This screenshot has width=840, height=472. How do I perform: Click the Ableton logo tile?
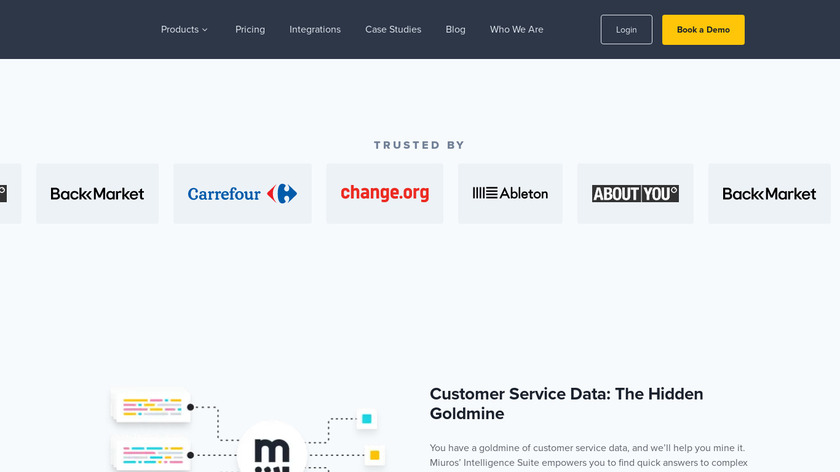pos(510,194)
